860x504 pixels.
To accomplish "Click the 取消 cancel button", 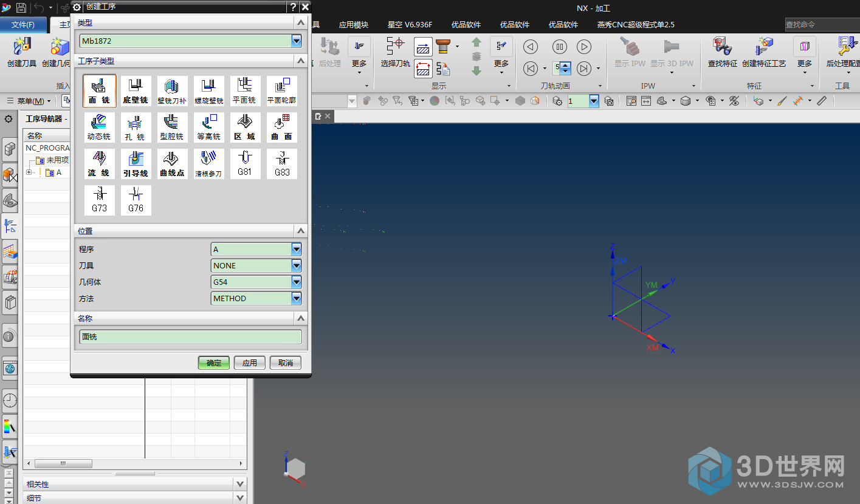I will point(286,363).
